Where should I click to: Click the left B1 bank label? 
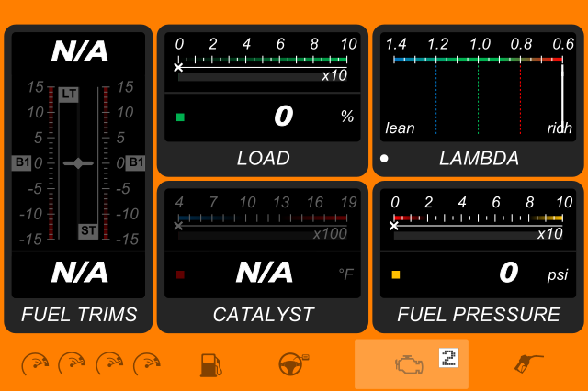pos(21,163)
